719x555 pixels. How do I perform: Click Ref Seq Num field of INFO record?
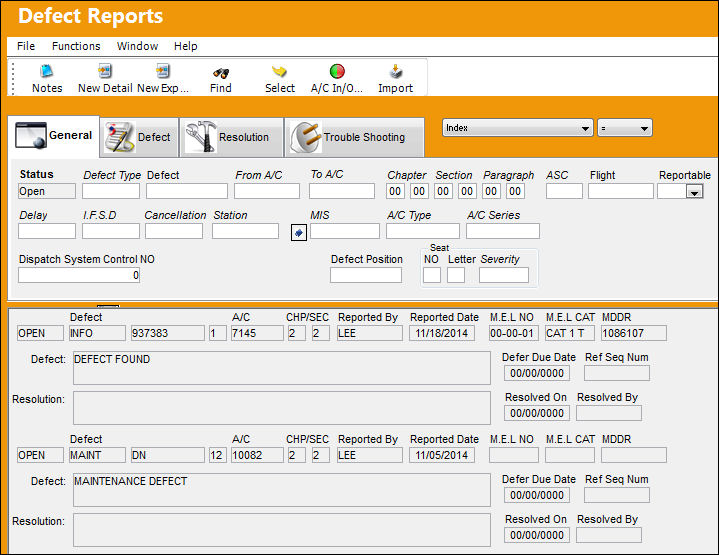617,373
